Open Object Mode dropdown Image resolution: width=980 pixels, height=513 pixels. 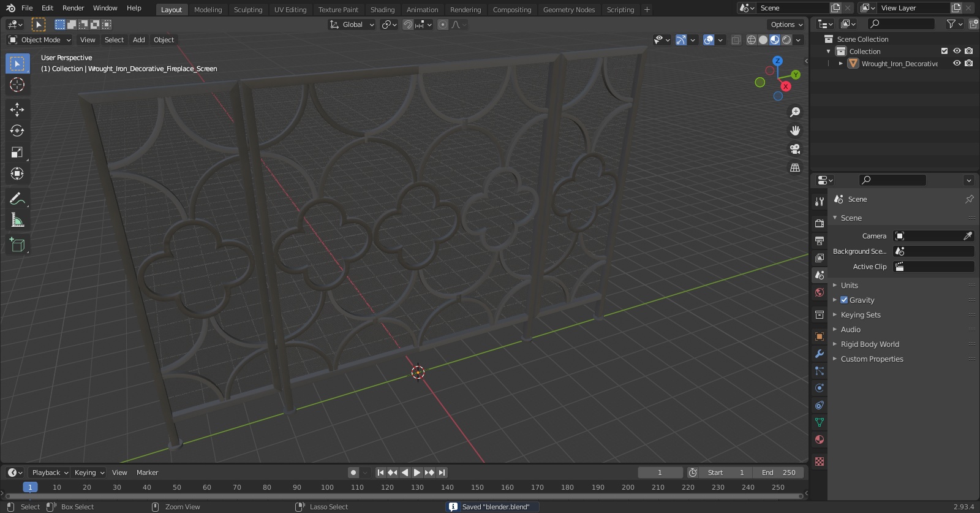(x=39, y=40)
